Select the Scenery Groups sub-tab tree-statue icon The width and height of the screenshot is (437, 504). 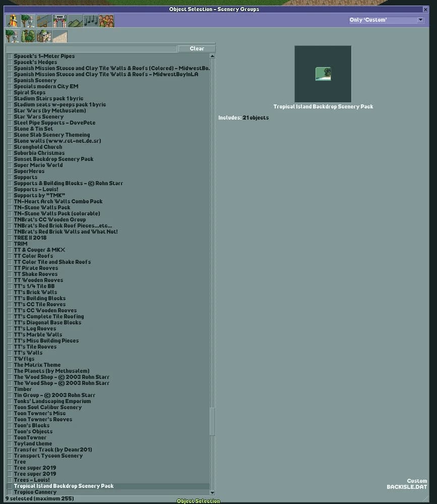coord(13,36)
